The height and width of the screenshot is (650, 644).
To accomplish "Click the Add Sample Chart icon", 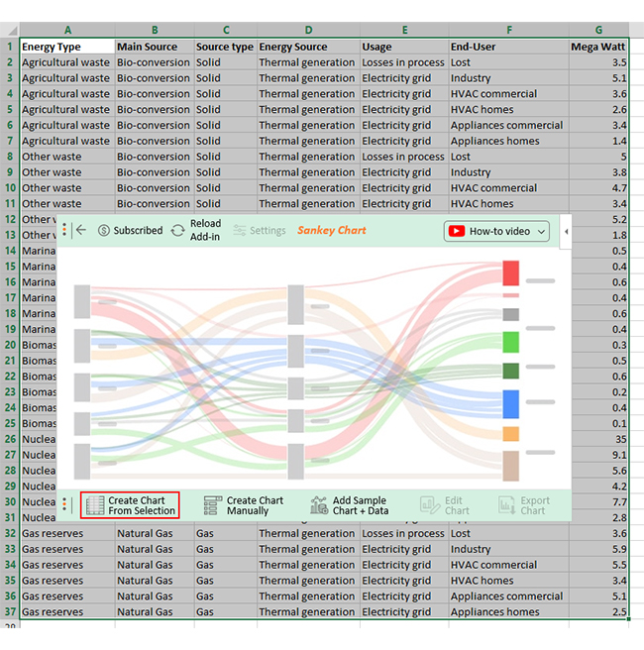I will [319, 505].
